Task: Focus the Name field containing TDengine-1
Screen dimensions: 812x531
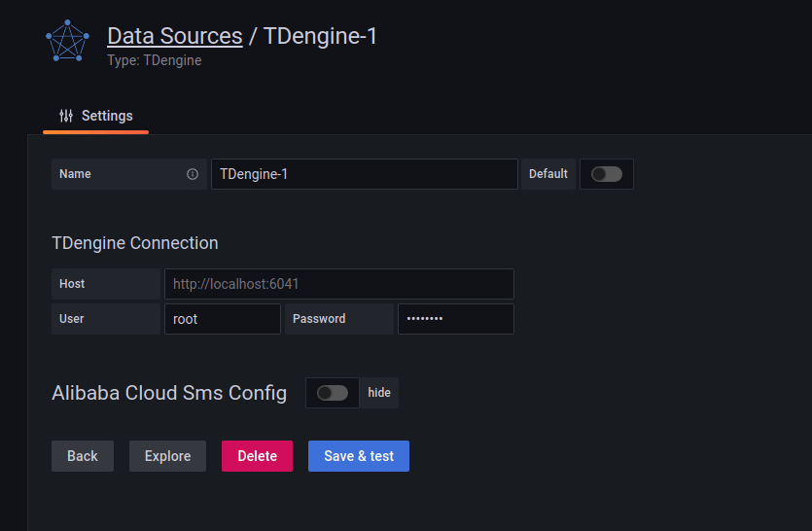Action: [x=364, y=174]
